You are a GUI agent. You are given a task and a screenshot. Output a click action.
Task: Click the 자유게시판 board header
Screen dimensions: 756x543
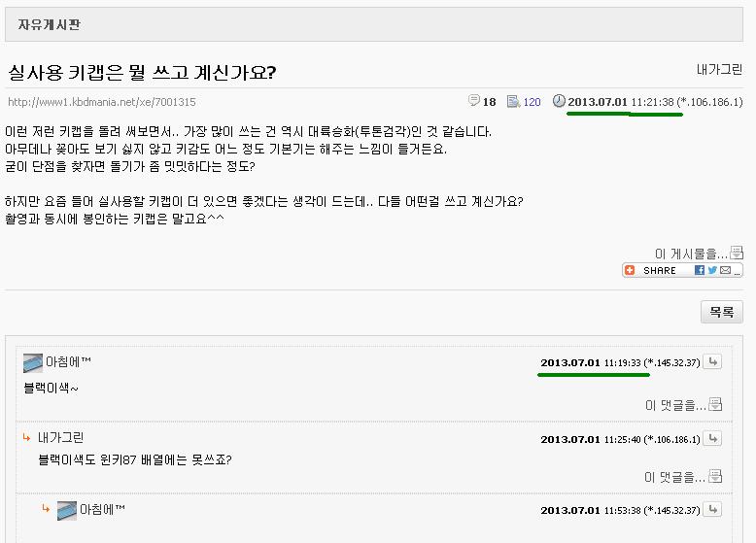click(50, 24)
